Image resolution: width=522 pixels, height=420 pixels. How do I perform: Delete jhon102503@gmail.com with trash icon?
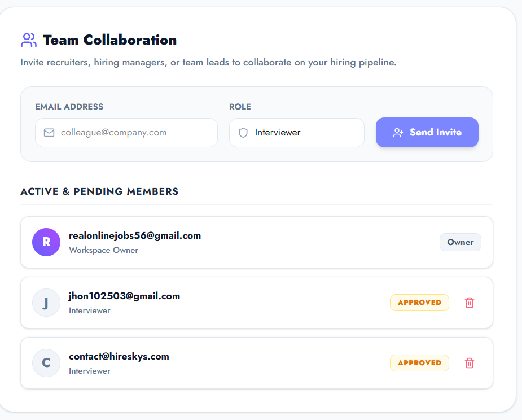point(470,303)
